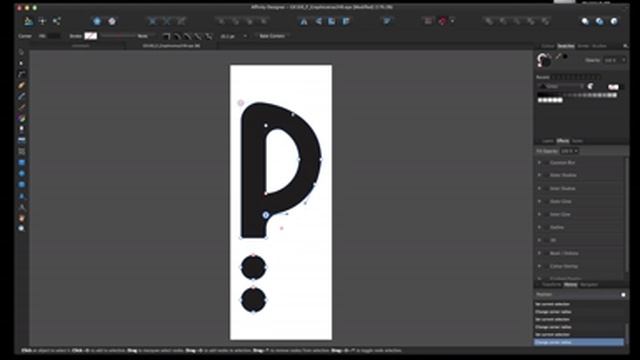The height and width of the screenshot is (360, 640).
Task: Open the corner radius value dropdown
Action: tap(245, 36)
